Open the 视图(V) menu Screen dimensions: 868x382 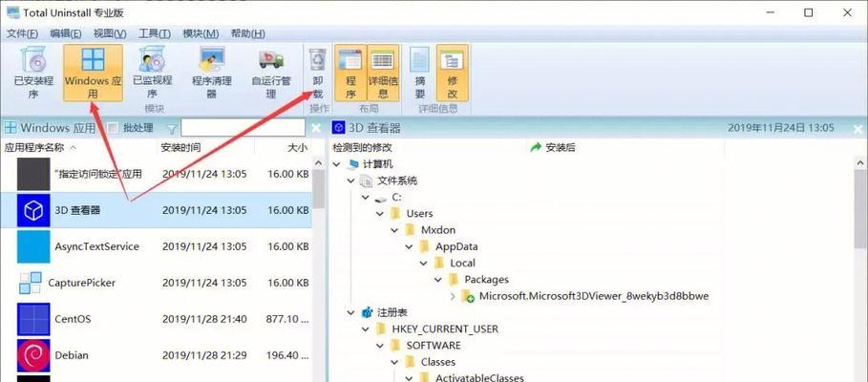[110, 33]
